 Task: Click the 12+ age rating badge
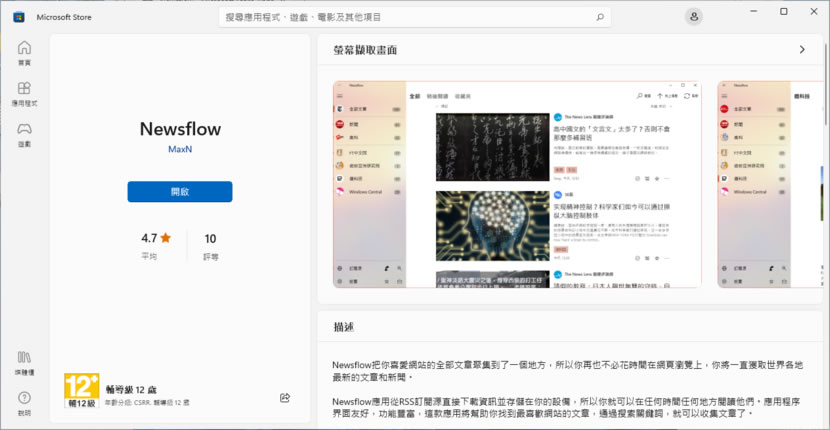[82, 390]
